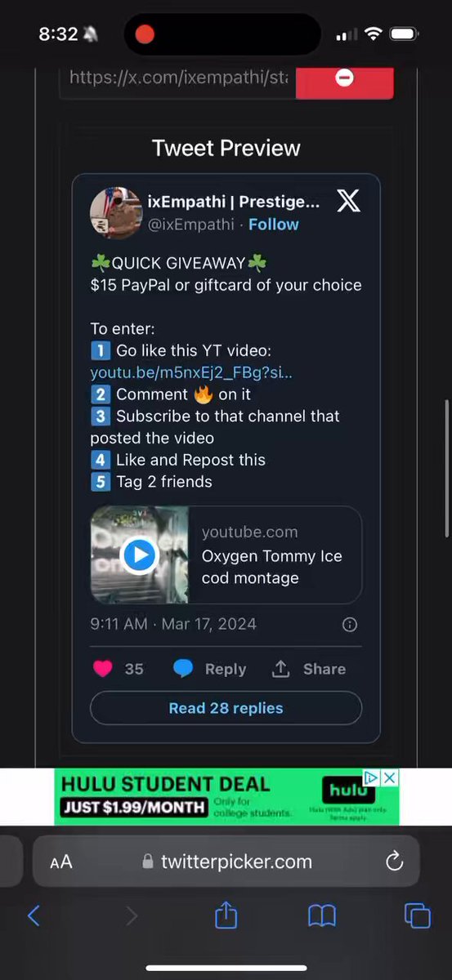Viewport: 452px width, 980px height.
Task: Tap the tweet info circle icon
Action: (x=349, y=625)
